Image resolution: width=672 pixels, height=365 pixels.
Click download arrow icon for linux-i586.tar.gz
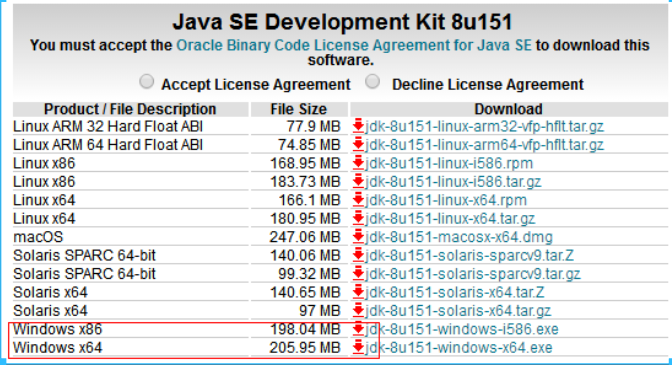[x=358, y=182]
